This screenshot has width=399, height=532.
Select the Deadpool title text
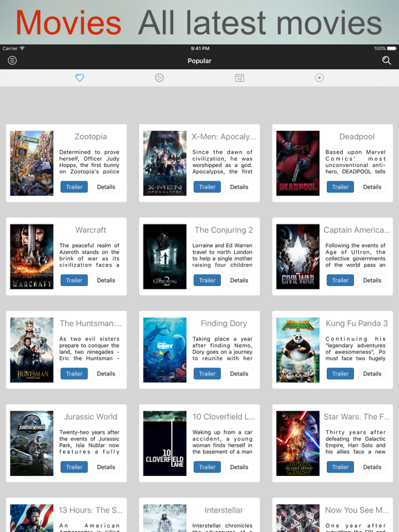coord(357,136)
